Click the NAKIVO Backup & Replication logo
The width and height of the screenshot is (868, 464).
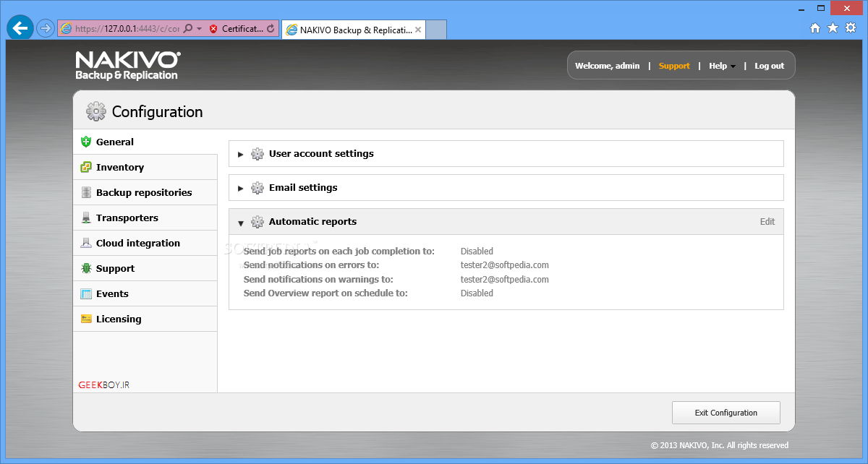tap(127, 65)
